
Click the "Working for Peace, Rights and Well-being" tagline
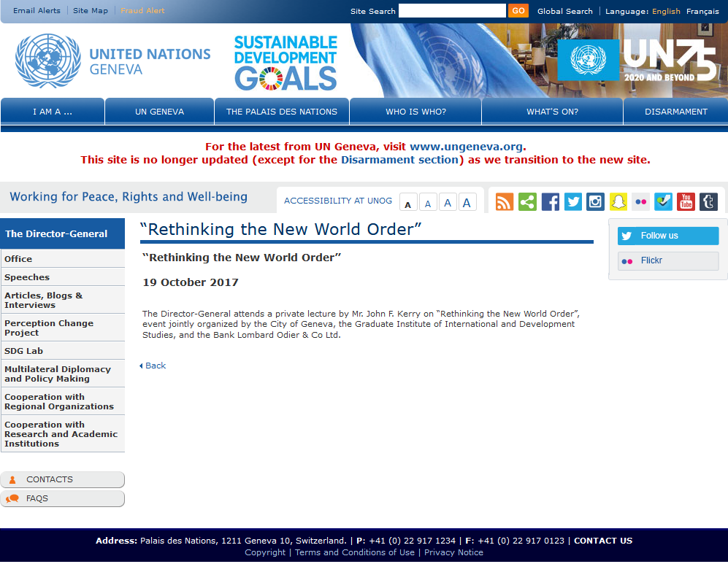(x=129, y=197)
